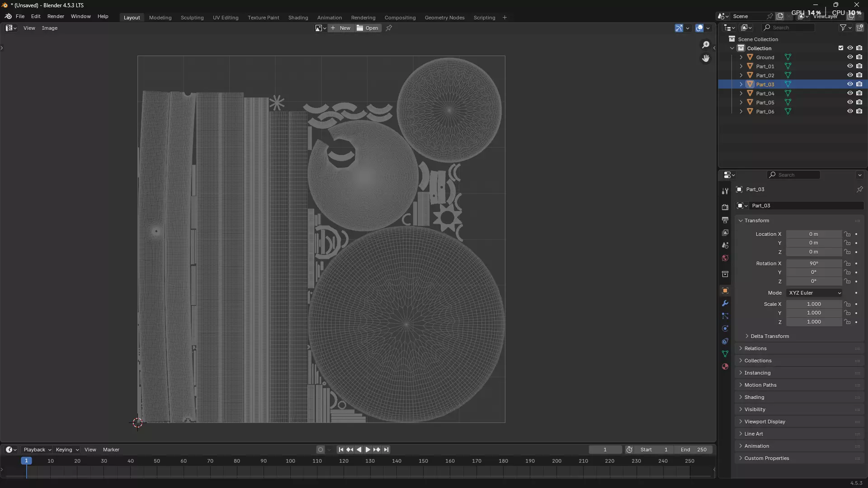The height and width of the screenshot is (488, 868).
Task: Click the zoom magnifier in image editor
Action: pos(706,44)
